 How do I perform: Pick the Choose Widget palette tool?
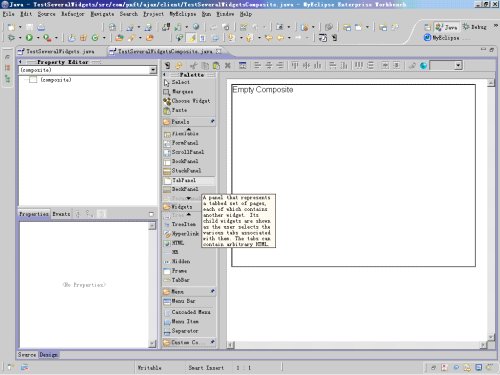[187, 101]
